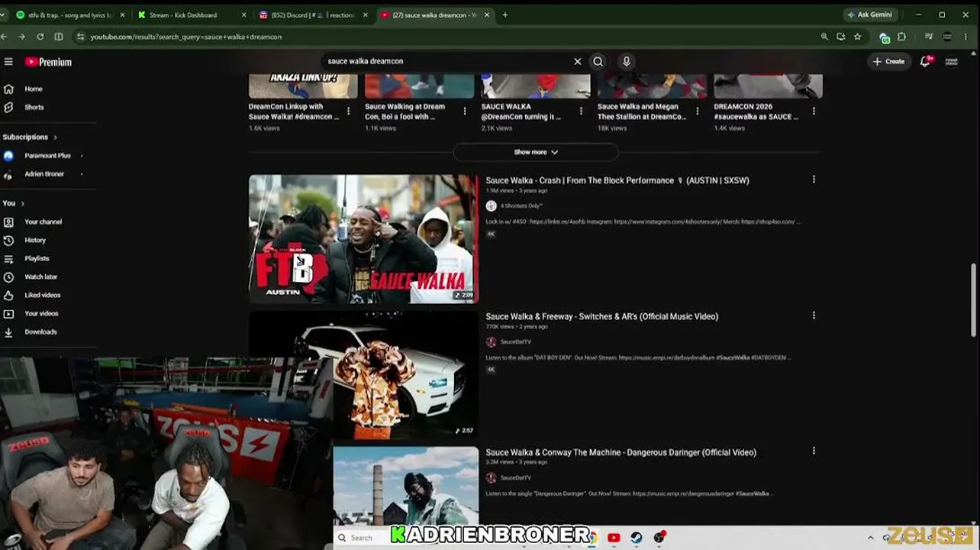This screenshot has width=980, height=550.
Task: Open Playlists in the sidebar
Action: coord(37,258)
